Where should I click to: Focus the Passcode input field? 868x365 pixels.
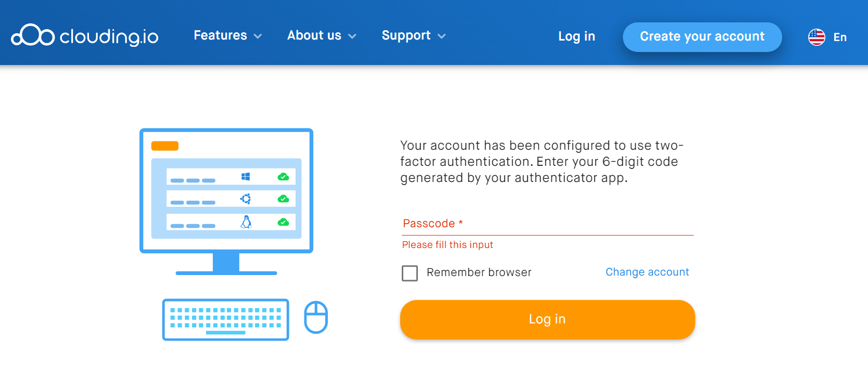547,224
